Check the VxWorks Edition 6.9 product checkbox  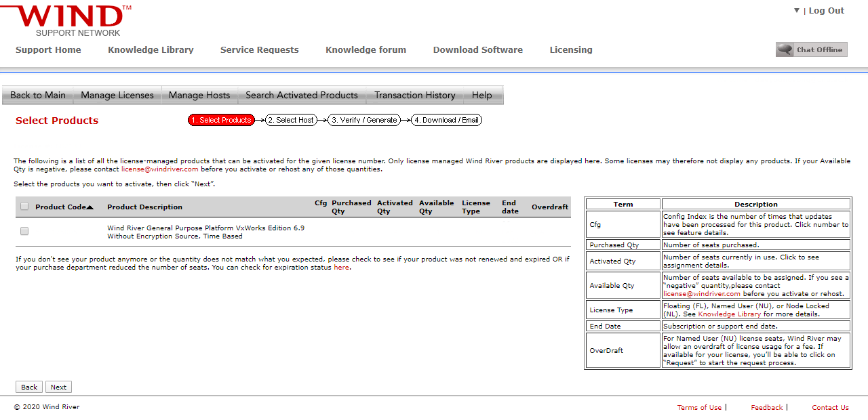coord(24,231)
